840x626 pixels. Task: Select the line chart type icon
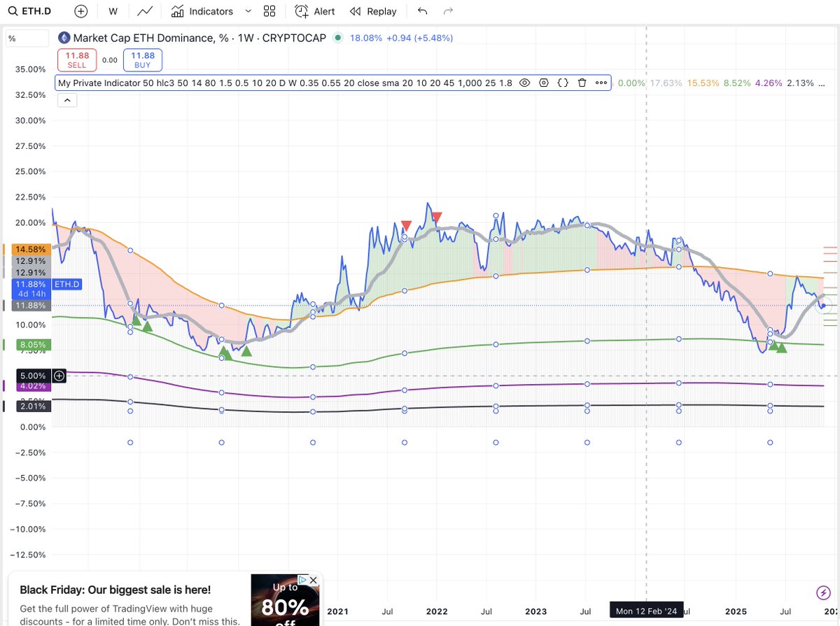(x=145, y=11)
